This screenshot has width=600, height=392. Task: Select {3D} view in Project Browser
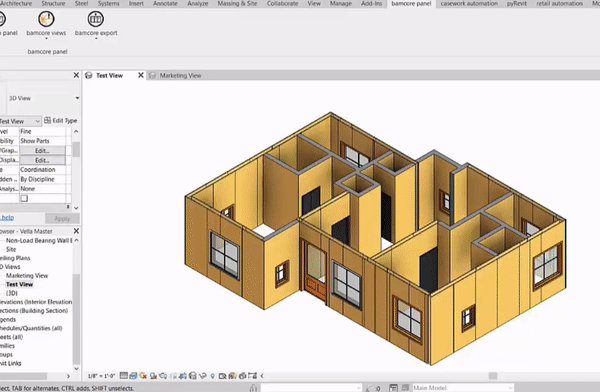11,293
